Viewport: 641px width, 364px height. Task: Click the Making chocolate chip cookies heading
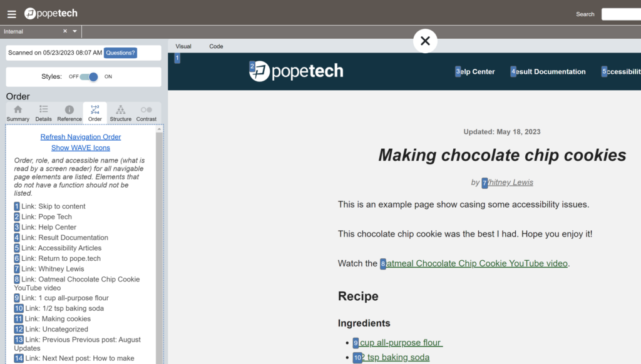coord(502,155)
